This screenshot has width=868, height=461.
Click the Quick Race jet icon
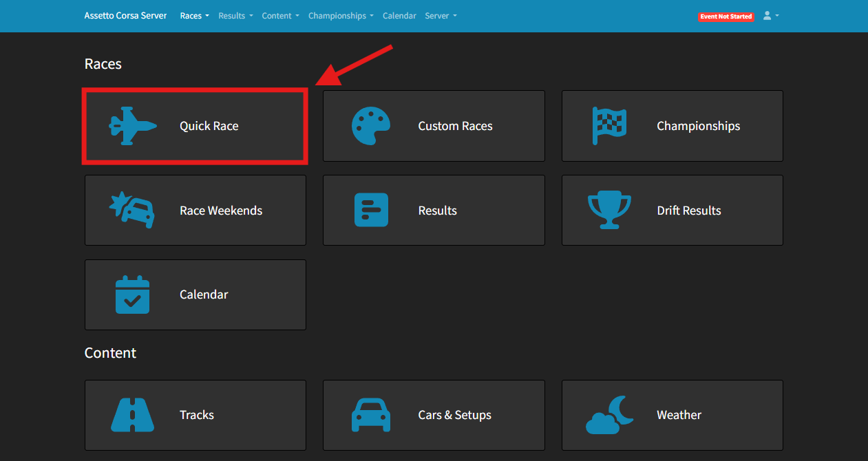pos(133,126)
